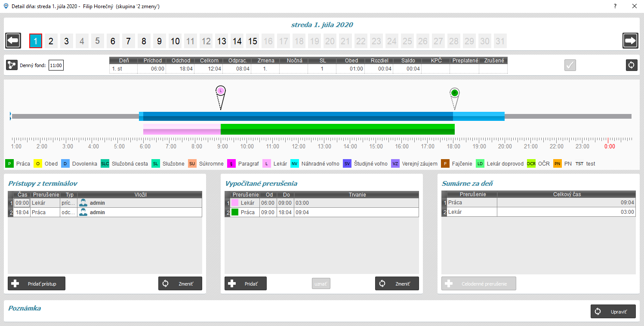The image size is (644, 326).
Task: Click the green Práca segment on timeline
Action: (x=338, y=129)
